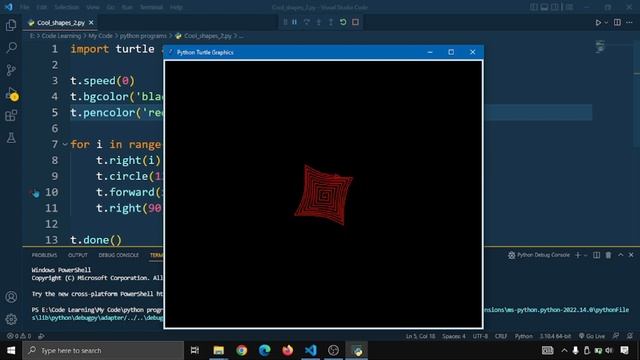640x360 pixels.
Task: Open the notifications bell in status bar
Action: 630,336
